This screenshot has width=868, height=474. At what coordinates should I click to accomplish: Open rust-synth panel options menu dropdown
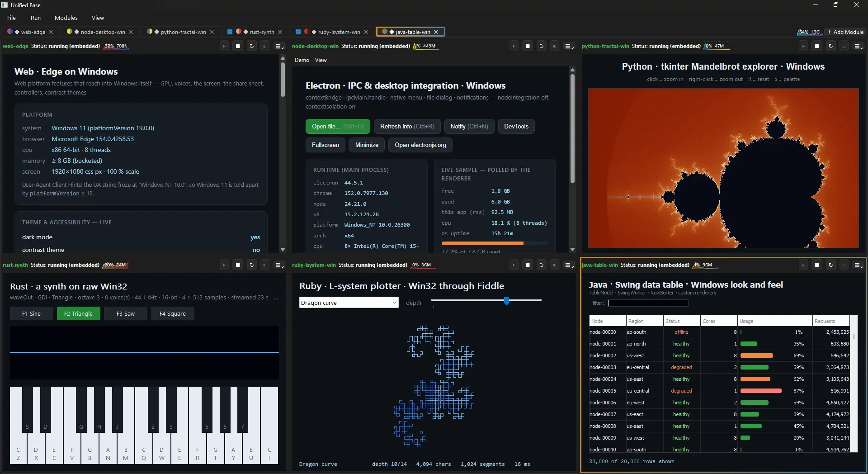click(279, 265)
